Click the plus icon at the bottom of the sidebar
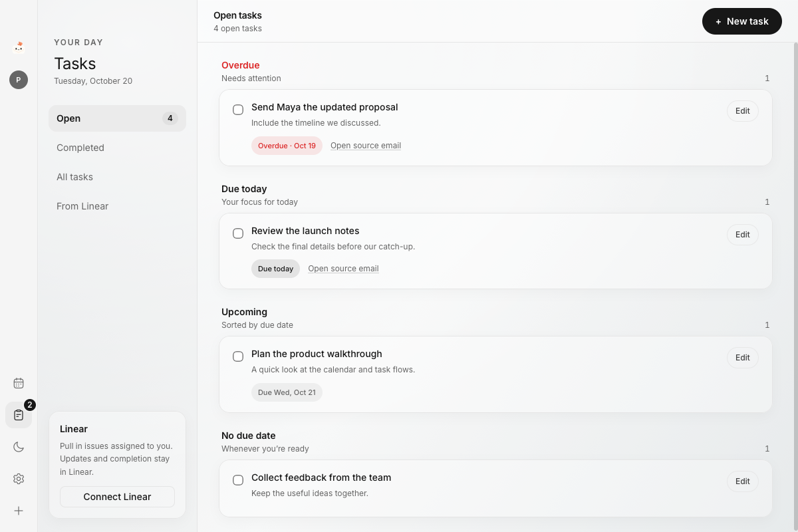Image resolution: width=798 pixels, height=532 pixels. (19, 511)
